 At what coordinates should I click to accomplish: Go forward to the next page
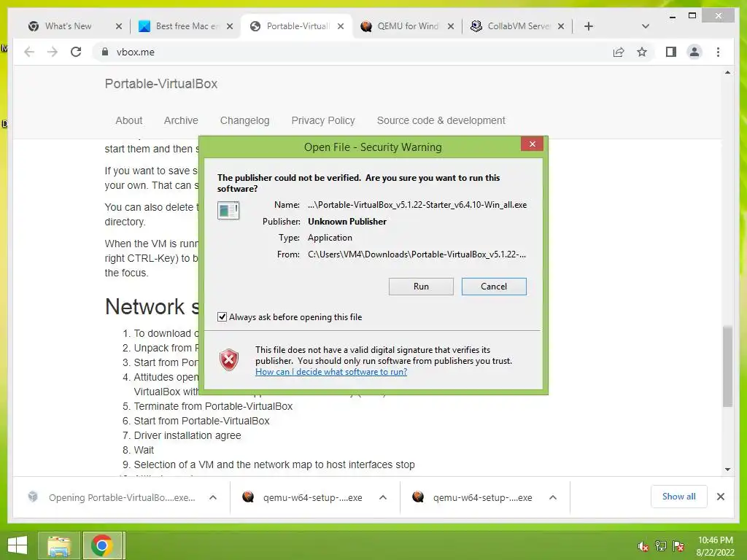click(53, 52)
